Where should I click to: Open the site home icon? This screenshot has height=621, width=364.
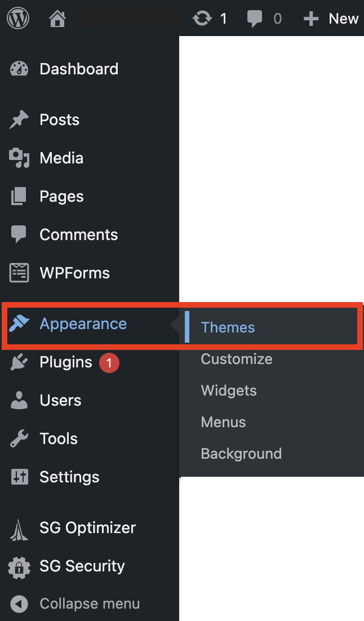(x=57, y=19)
